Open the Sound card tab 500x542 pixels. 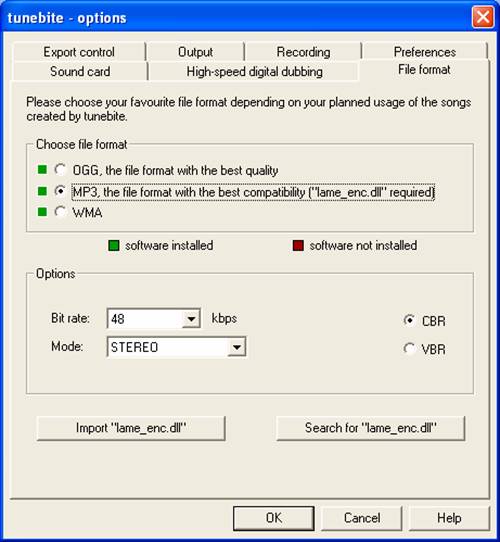pos(80,72)
